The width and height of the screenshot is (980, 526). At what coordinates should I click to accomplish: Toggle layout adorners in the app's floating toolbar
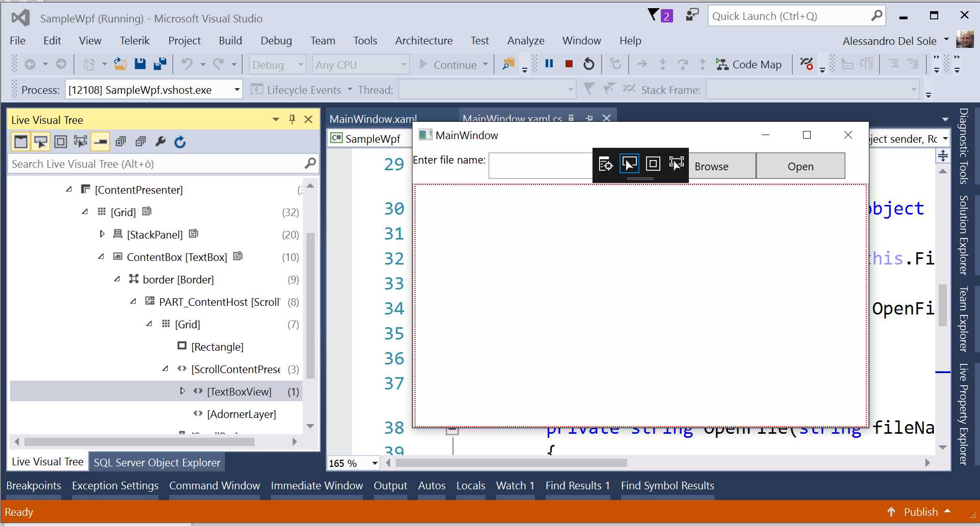(x=653, y=164)
